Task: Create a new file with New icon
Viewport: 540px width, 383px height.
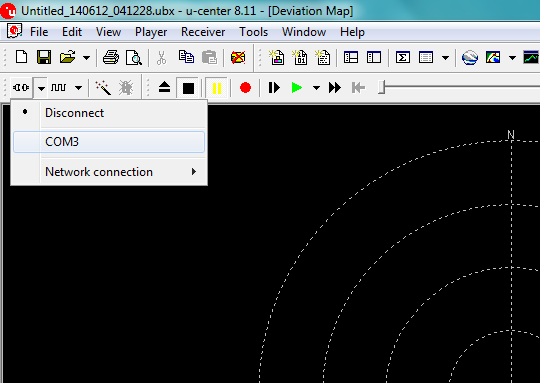Action: point(21,57)
